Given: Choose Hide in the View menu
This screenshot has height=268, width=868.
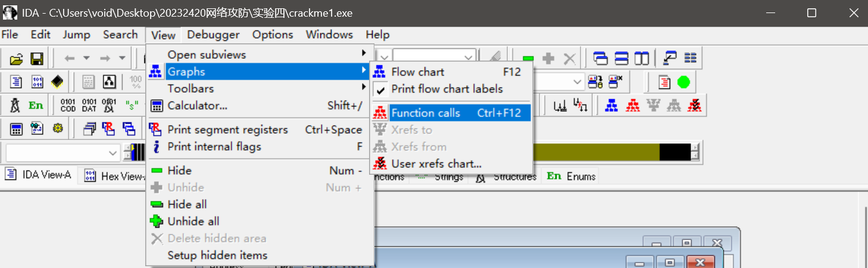Looking at the screenshot, I should click(x=260, y=171).
